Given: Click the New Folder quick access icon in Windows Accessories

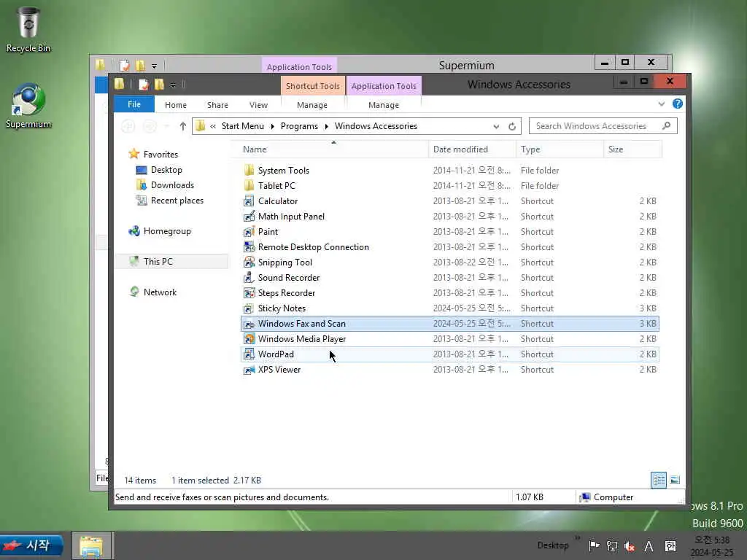Looking at the screenshot, I should tap(159, 85).
